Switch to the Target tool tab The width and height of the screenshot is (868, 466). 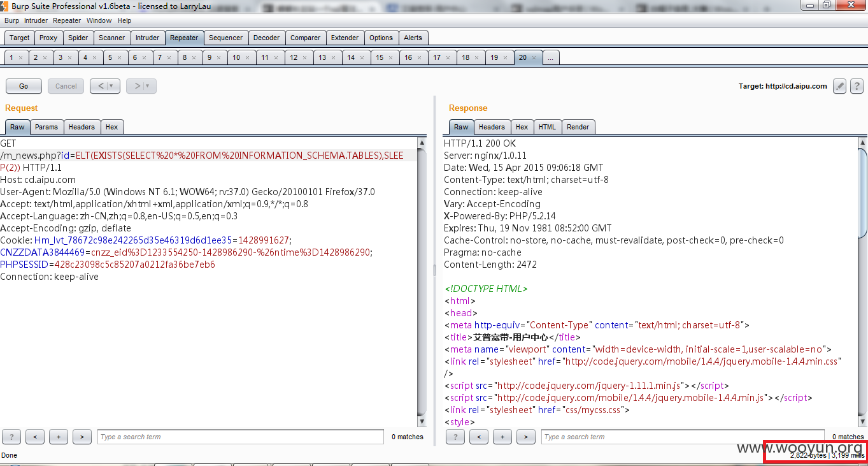pos(19,38)
